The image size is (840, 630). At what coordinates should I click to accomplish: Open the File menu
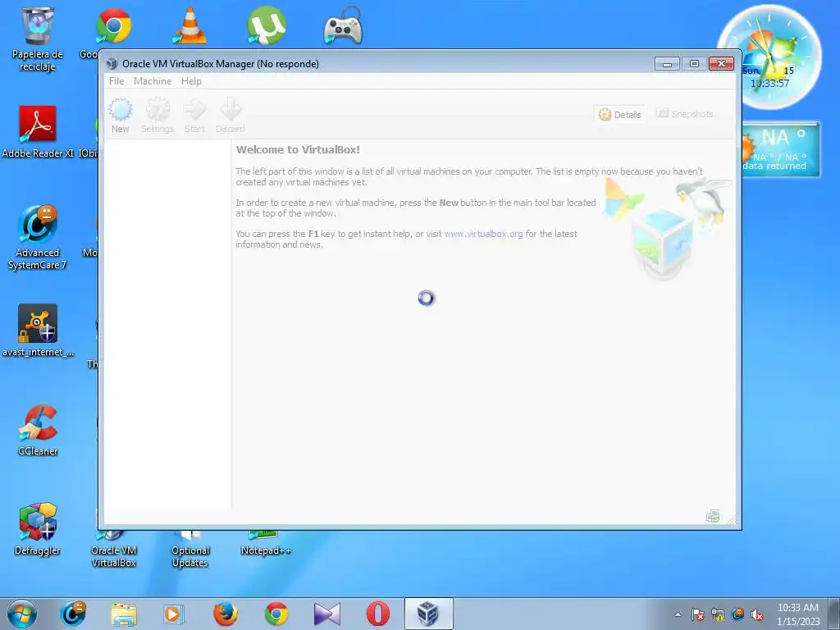[116, 81]
